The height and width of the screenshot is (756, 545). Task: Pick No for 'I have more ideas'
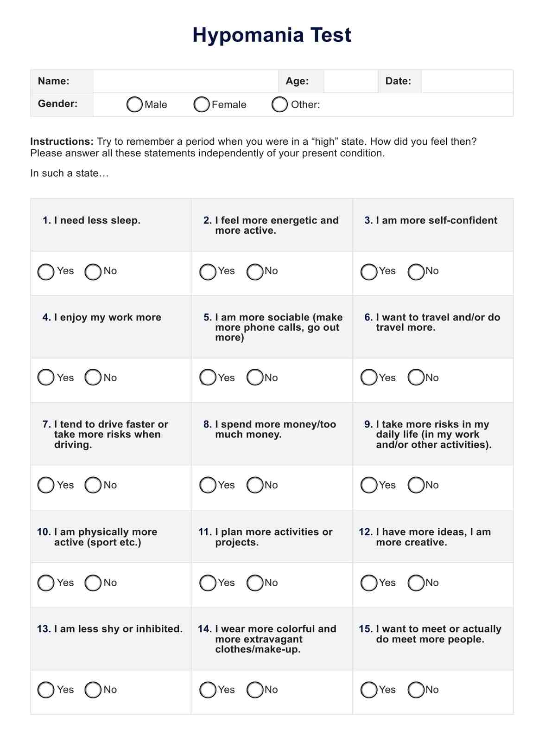[x=416, y=583]
